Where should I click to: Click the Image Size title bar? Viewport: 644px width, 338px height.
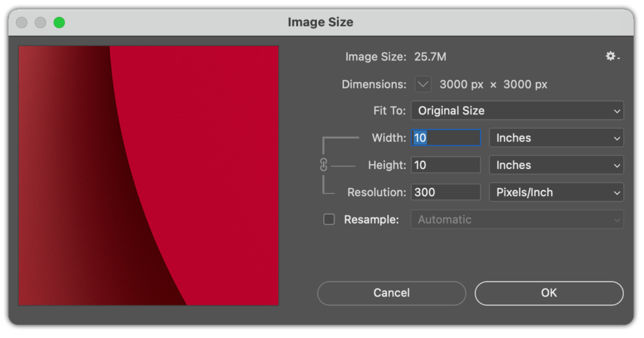click(x=320, y=22)
